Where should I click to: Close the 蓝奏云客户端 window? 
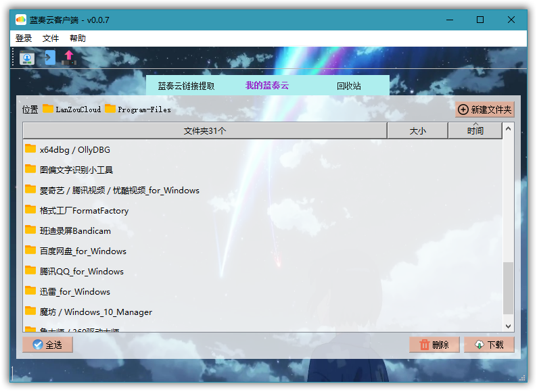511,20
